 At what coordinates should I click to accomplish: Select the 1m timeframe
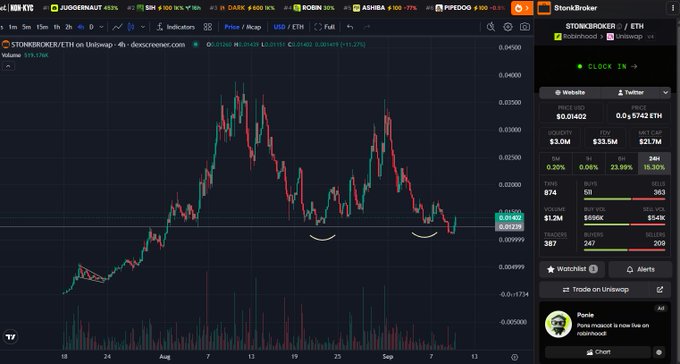point(13,27)
